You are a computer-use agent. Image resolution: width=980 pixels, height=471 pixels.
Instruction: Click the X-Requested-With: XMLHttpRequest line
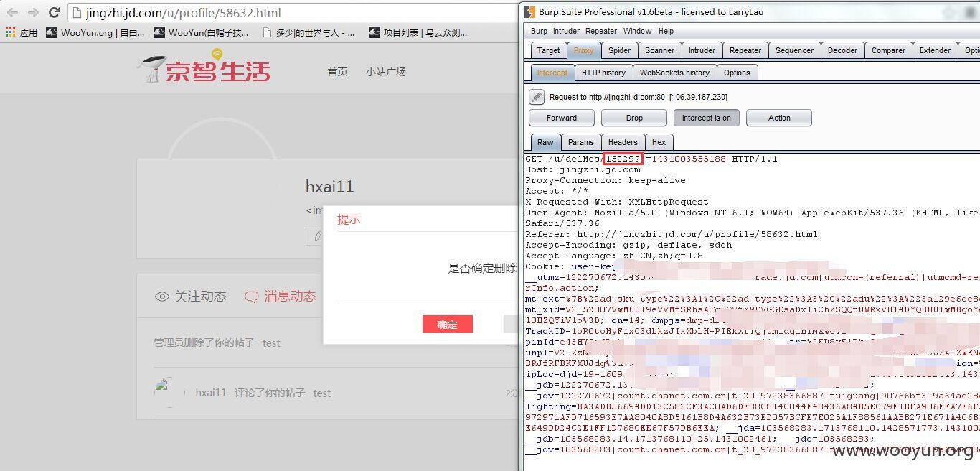click(x=617, y=202)
